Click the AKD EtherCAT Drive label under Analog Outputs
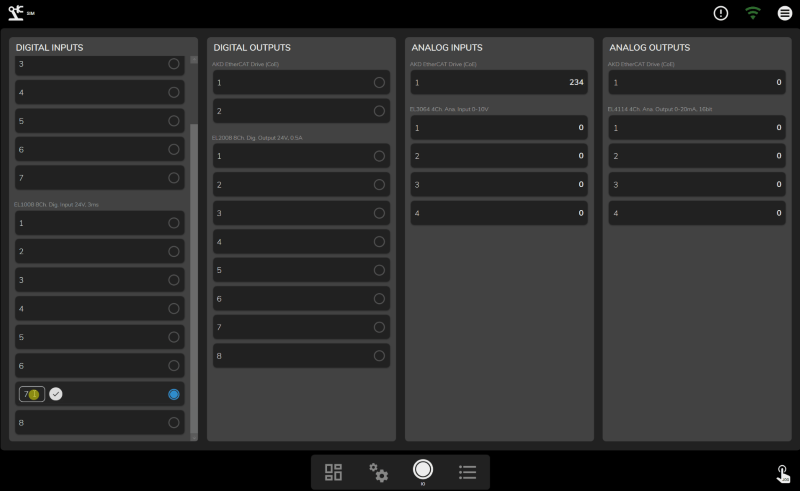 [x=641, y=64]
